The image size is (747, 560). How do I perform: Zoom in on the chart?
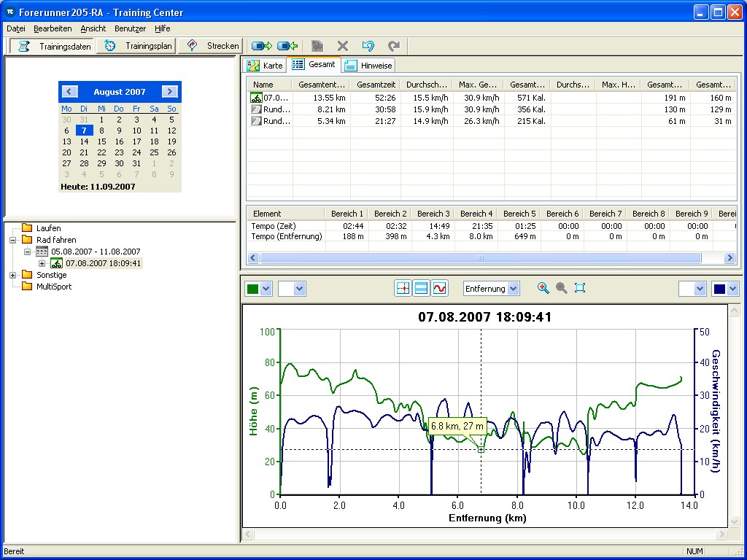coord(543,287)
